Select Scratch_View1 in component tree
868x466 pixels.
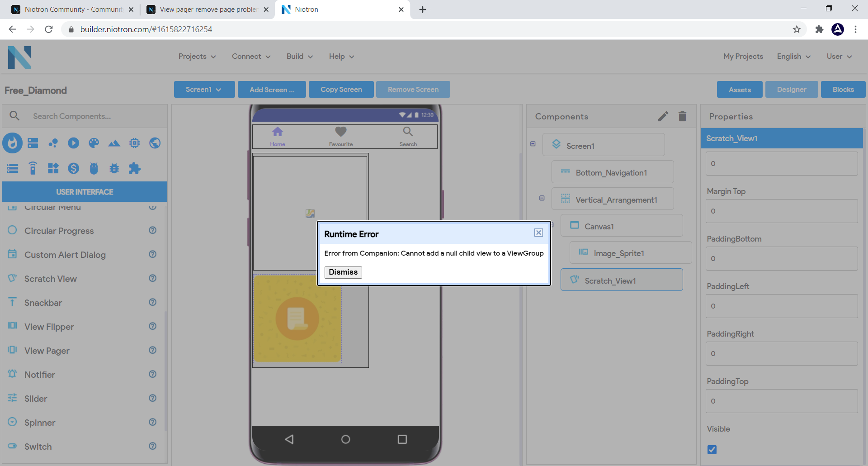(622, 280)
